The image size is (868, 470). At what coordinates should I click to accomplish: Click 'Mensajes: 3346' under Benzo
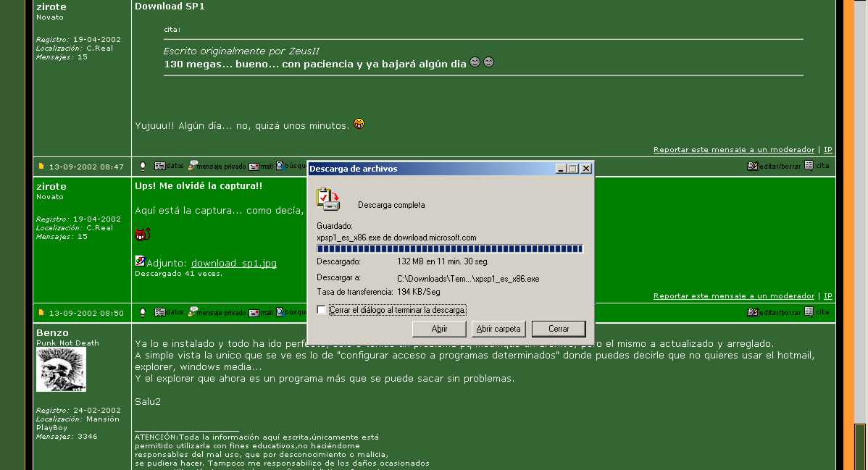tap(67, 436)
